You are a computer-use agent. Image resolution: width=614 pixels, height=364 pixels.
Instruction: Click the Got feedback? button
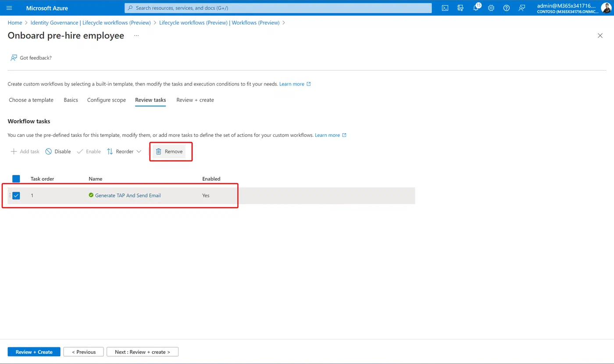click(31, 58)
